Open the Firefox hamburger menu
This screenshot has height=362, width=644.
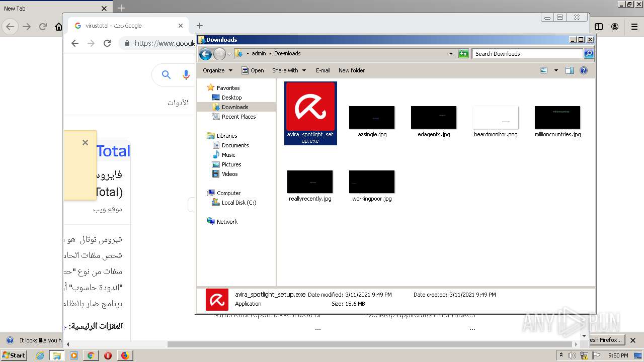coord(634,27)
